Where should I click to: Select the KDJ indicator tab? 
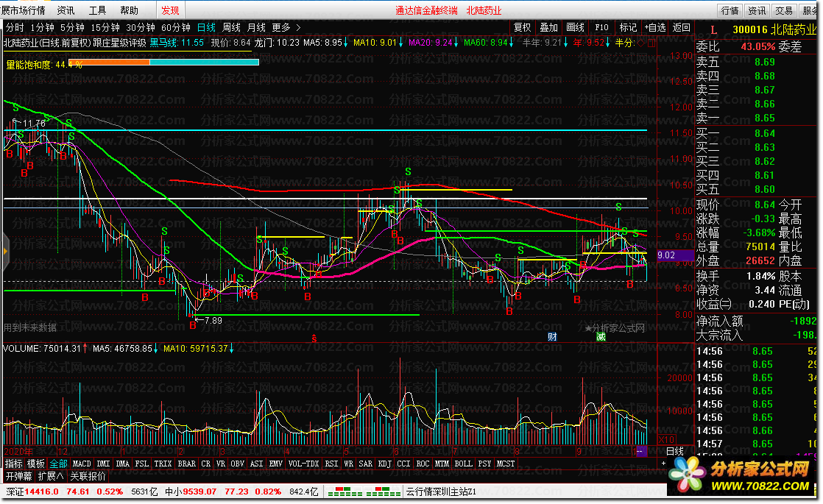click(385, 464)
